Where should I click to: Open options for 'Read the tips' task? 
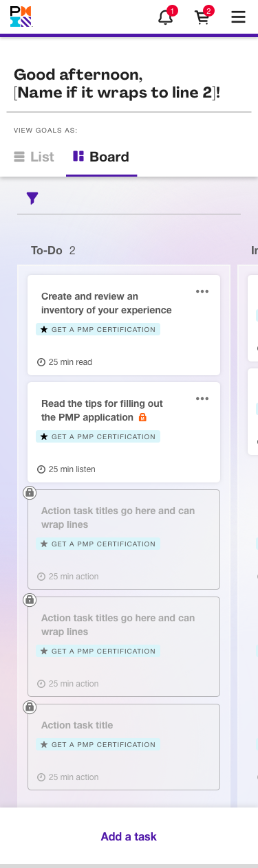pos(202,399)
